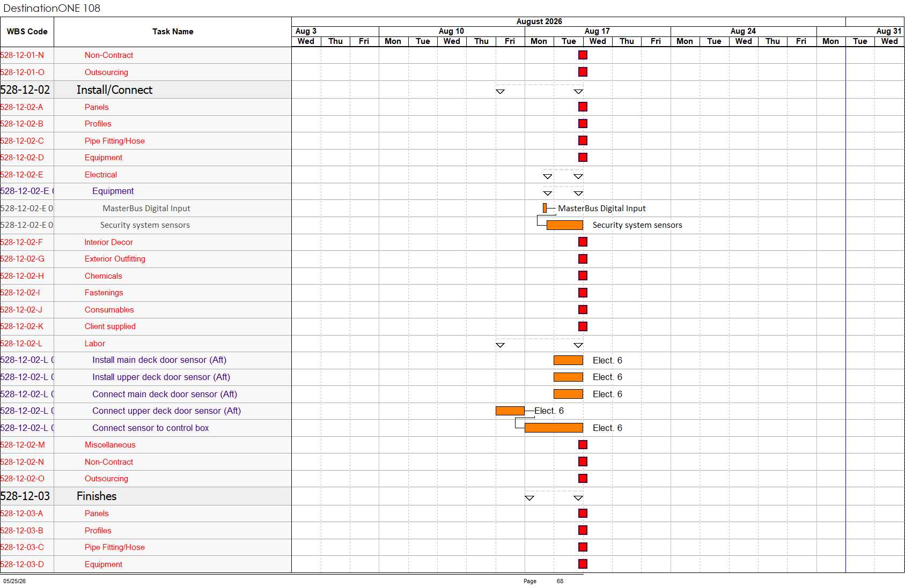Select the Aug 17 week header

pyautogui.click(x=598, y=31)
